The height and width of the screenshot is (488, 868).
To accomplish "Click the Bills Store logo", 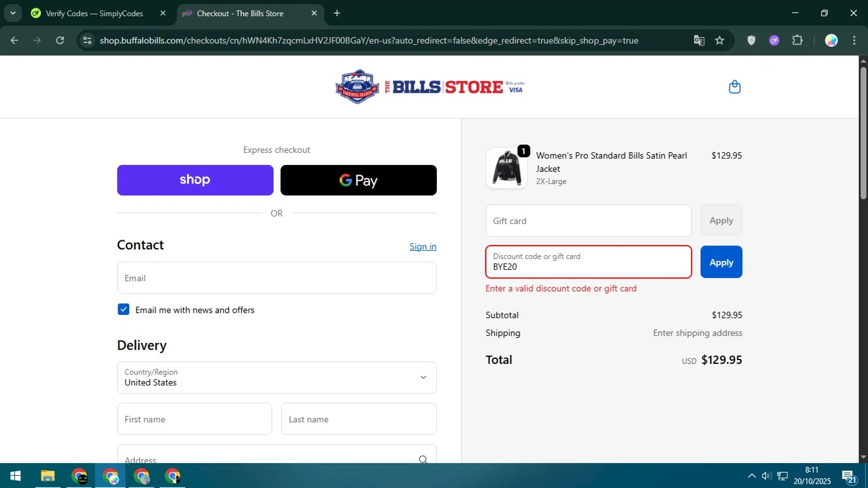I will point(430,87).
